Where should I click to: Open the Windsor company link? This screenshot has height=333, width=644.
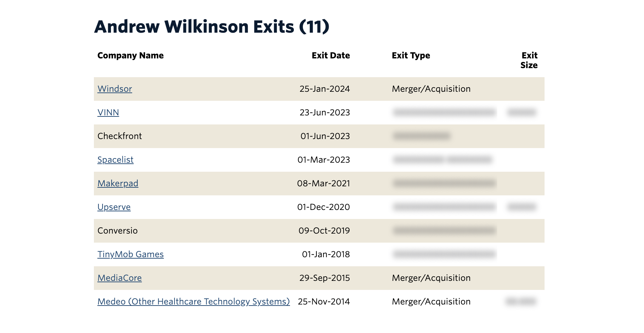click(114, 89)
